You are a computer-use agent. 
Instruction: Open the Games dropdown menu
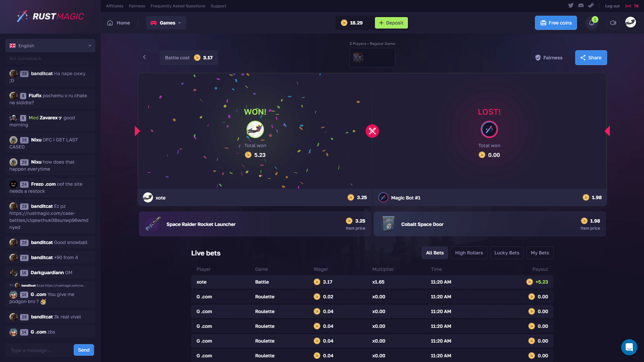[x=166, y=23]
